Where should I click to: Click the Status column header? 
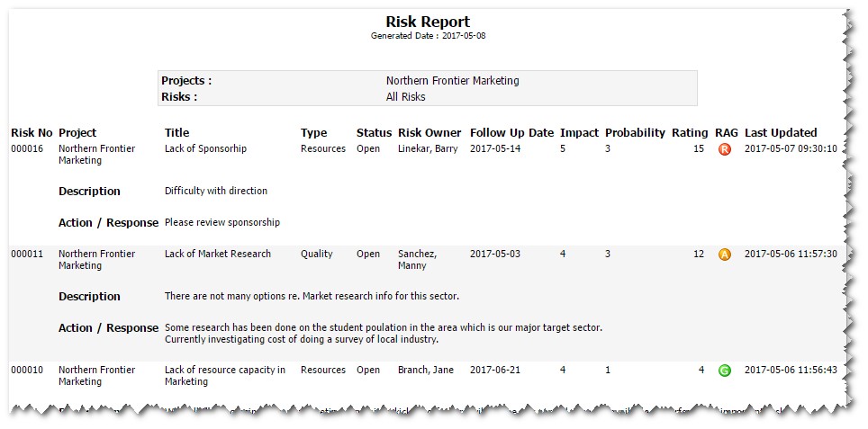374,133
